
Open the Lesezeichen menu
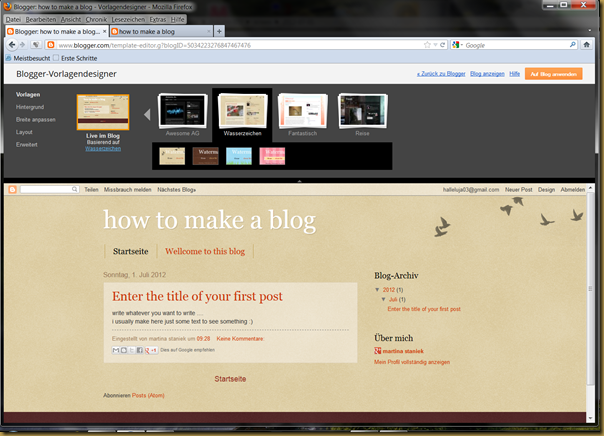click(128, 19)
